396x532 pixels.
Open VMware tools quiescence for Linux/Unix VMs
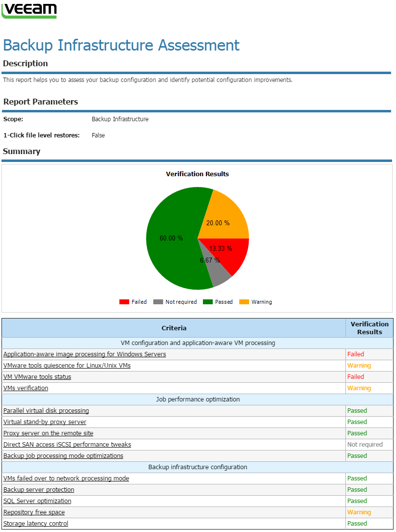[x=67, y=365]
